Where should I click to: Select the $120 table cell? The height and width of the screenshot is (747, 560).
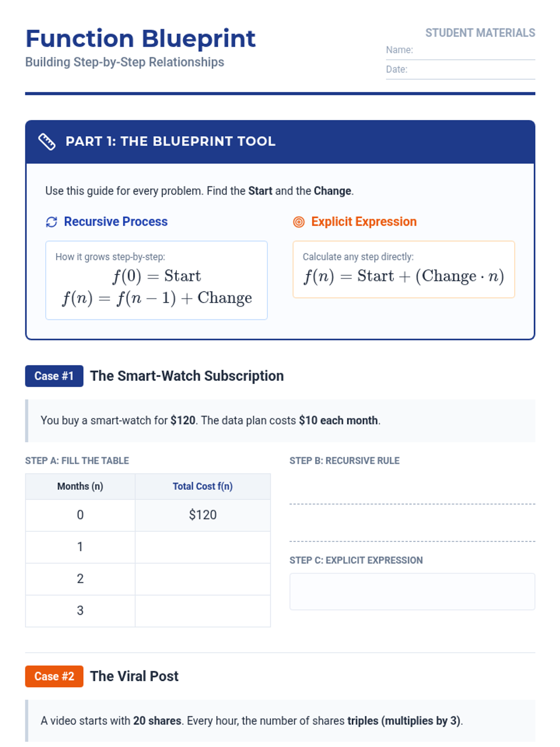pos(203,515)
